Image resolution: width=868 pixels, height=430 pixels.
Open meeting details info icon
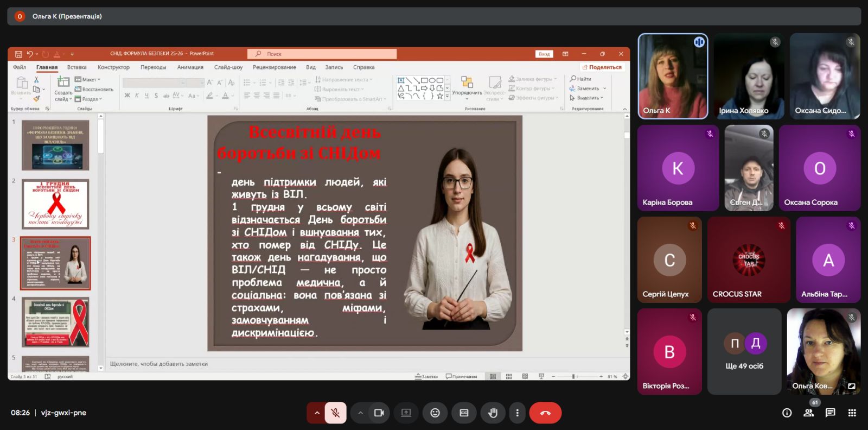(787, 413)
